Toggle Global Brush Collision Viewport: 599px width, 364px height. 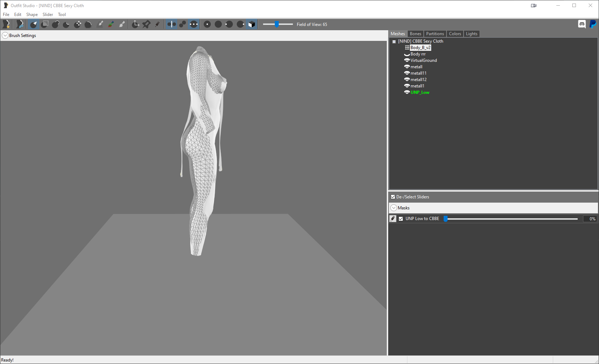(194, 24)
